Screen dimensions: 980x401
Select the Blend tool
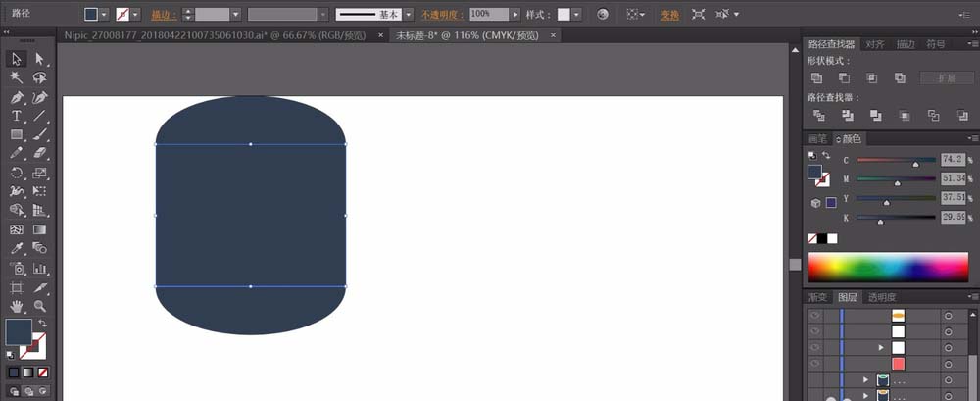pos(40,248)
